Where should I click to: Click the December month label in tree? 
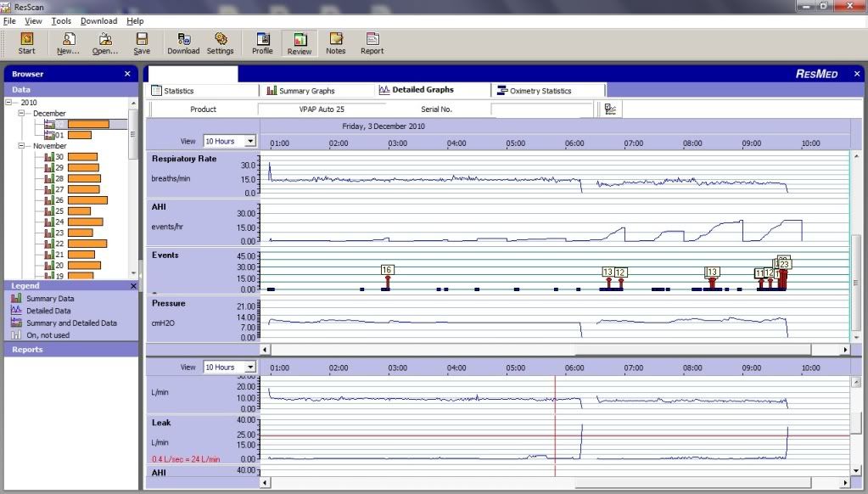click(x=49, y=114)
